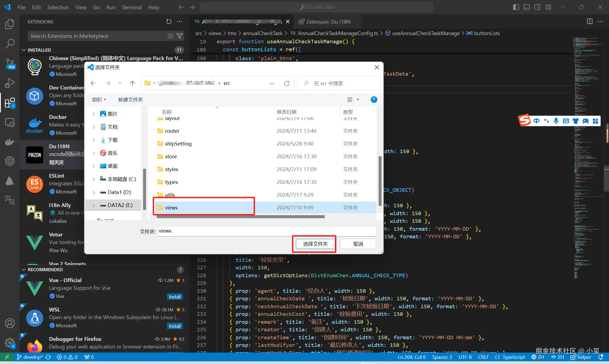The width and height of the screenshot is (609, 364).
Task: Open the Terminal menu
Action: pos(132,7)
